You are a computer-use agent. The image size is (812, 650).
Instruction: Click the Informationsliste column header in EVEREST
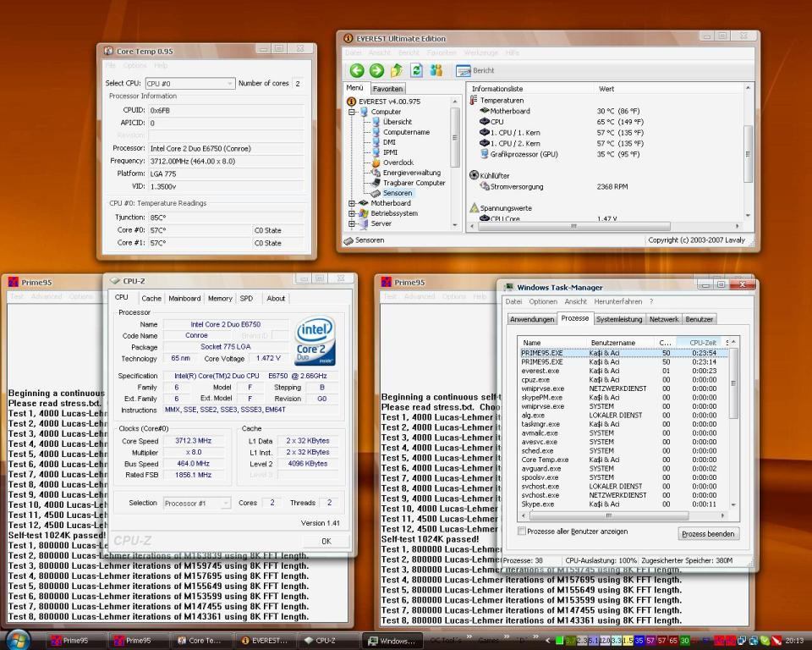[532, 89]
